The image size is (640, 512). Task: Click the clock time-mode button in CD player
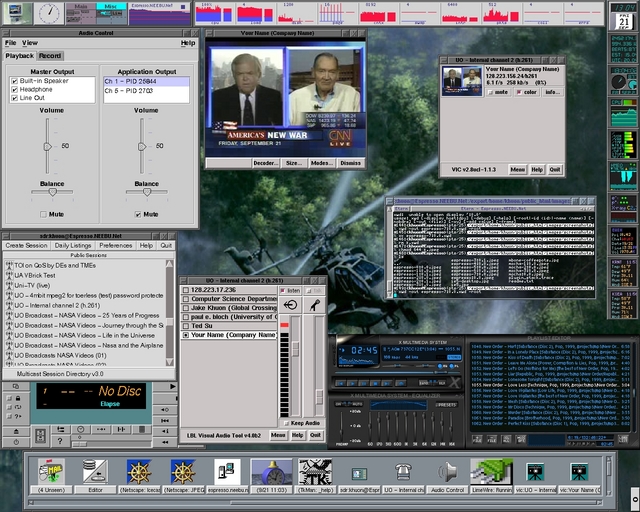(81, 429)
